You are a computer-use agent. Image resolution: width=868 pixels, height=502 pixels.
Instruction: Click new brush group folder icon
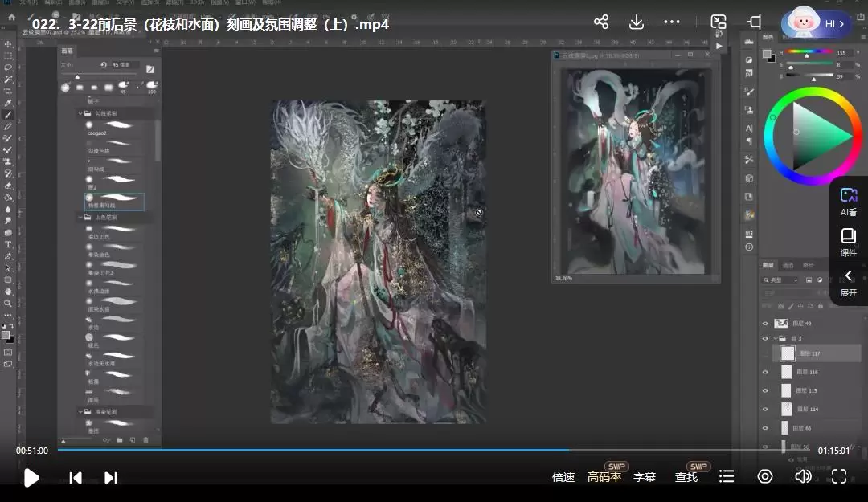coord(120,440)
